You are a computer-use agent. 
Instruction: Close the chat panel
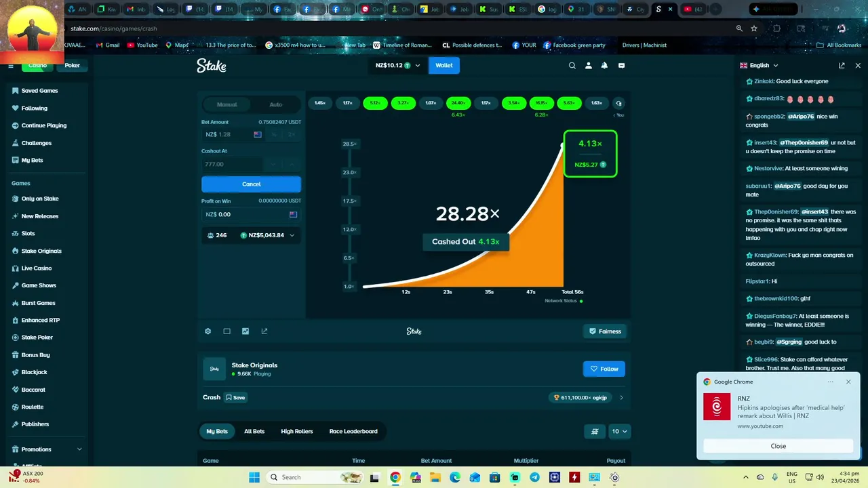click(x=858, y=66)
